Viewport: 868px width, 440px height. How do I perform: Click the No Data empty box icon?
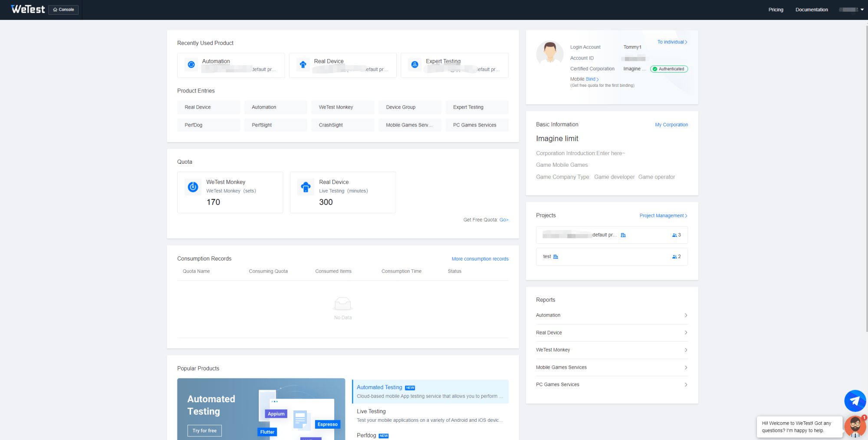tap(343, 304)
